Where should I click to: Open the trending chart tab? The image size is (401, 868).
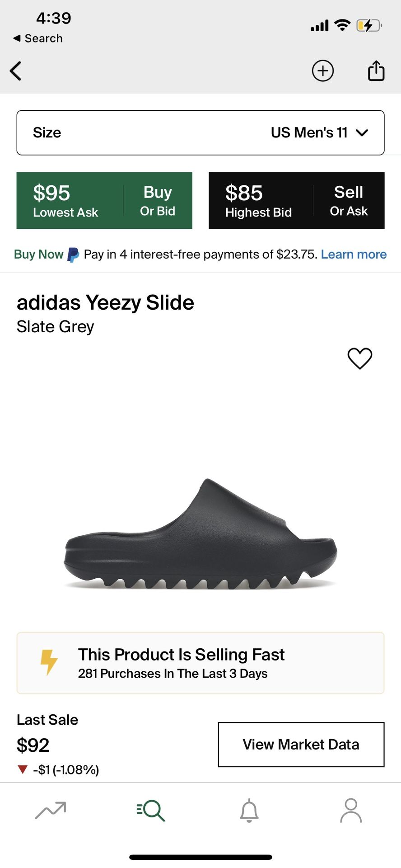(51, 810)
